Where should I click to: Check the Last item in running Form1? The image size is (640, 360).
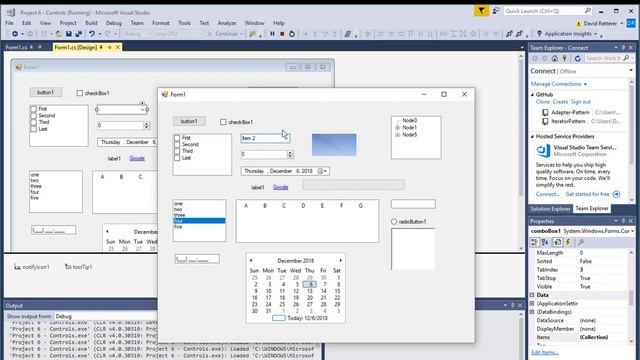point(177,158)
